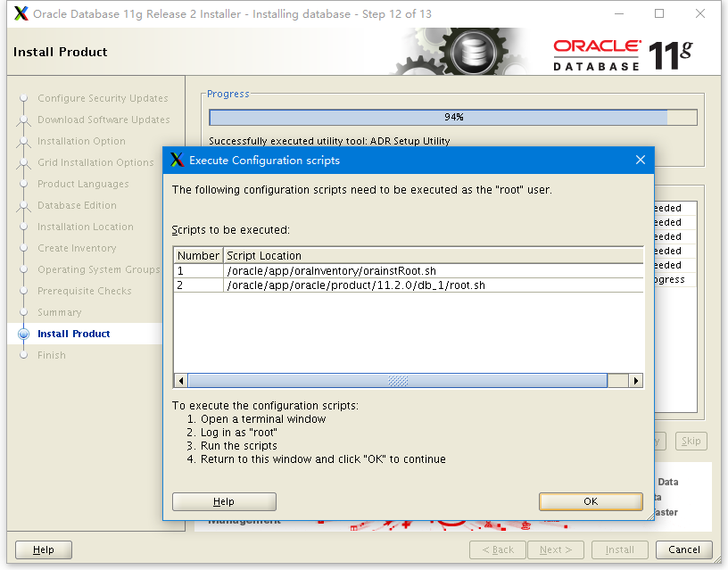Select Prerequisite Checks step
Screen dimensions: 728x570
(x=85, y=291)
